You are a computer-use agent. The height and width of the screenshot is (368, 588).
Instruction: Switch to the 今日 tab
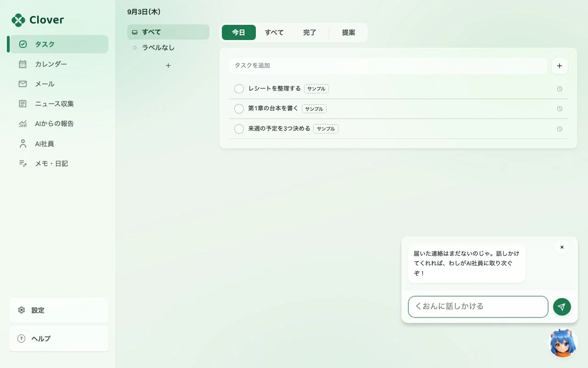[238, 33]
